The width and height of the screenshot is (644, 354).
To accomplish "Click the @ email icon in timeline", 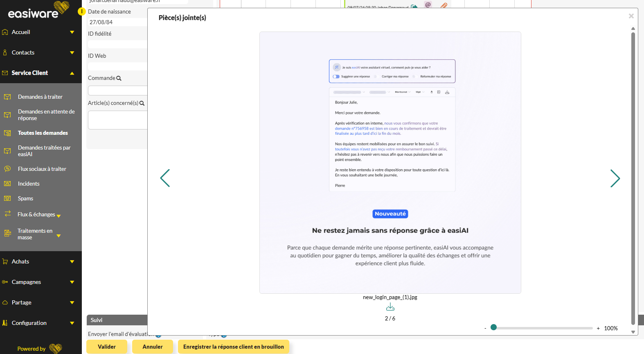I will tap(428, 5).
